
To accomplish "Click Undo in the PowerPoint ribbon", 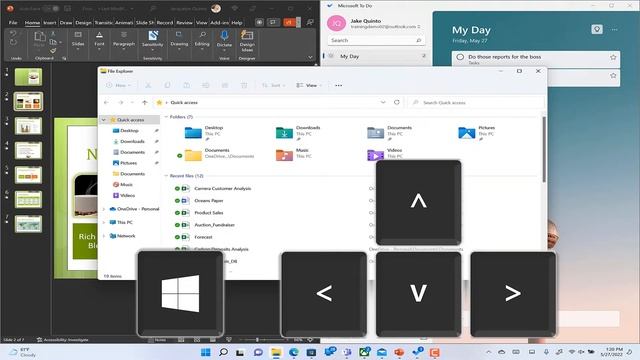I will (x=13, y=34).
